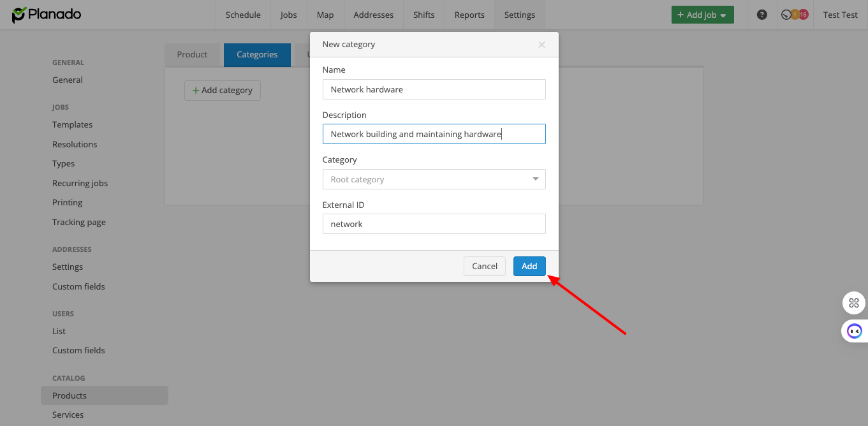The image size is (868, 426).
Task: Expand the Category Root category dropdown
Action: pos(434,179)
